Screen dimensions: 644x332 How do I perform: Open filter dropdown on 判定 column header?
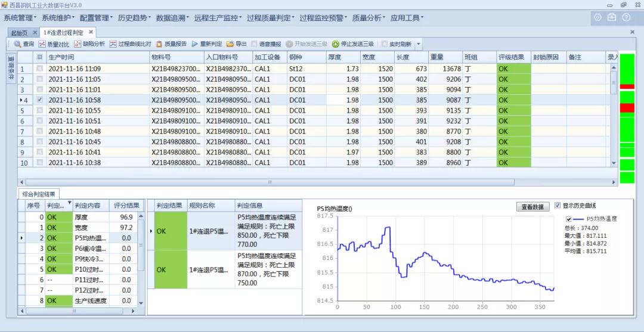coord(69,204)
